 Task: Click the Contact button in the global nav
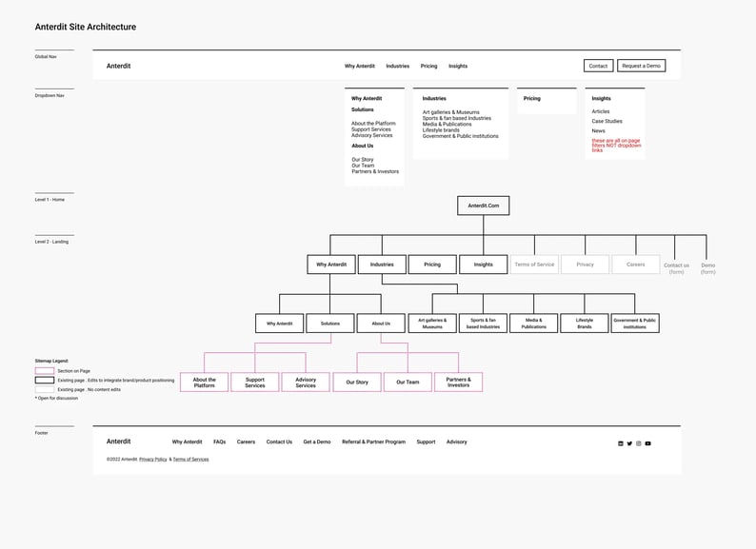[598, 66]
